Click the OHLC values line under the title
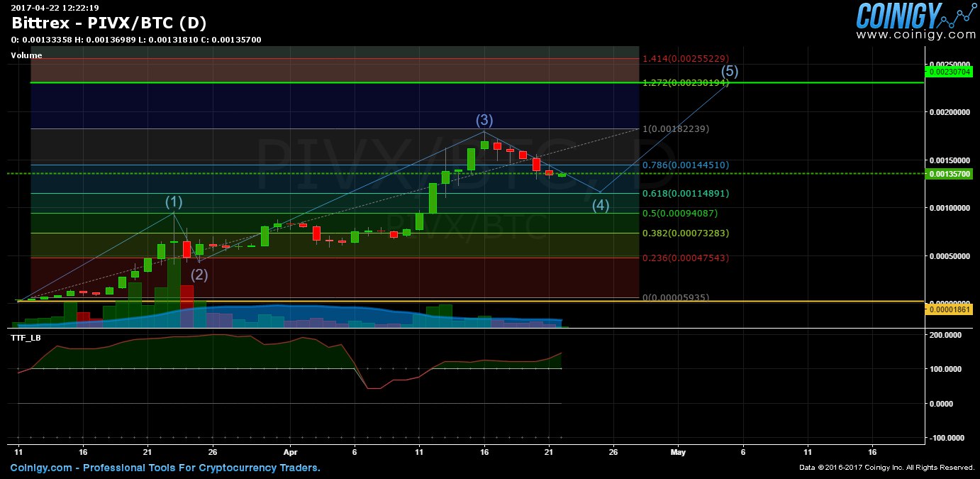Viewport: 980px width, 479px height. [x=136, y=40]
